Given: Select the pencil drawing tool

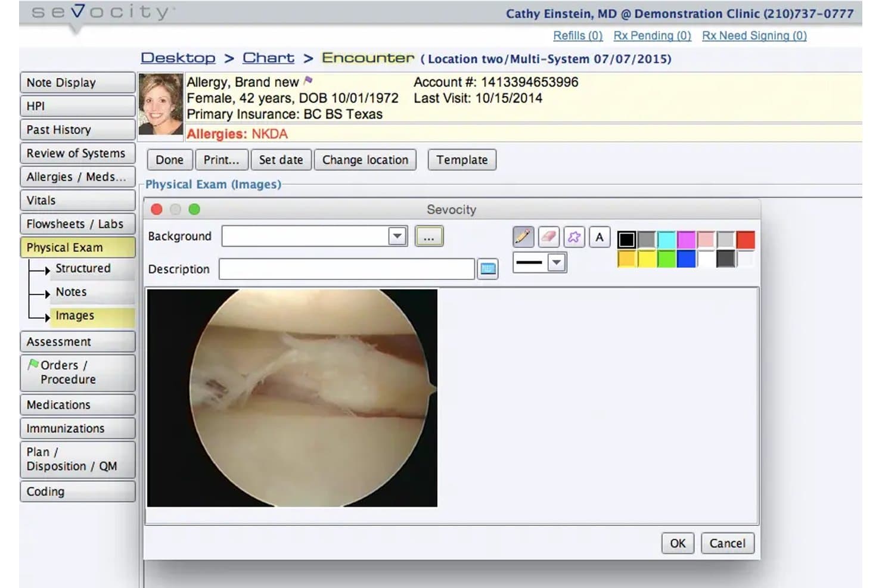Looking at the screenshot, I should tap(523, 237).
